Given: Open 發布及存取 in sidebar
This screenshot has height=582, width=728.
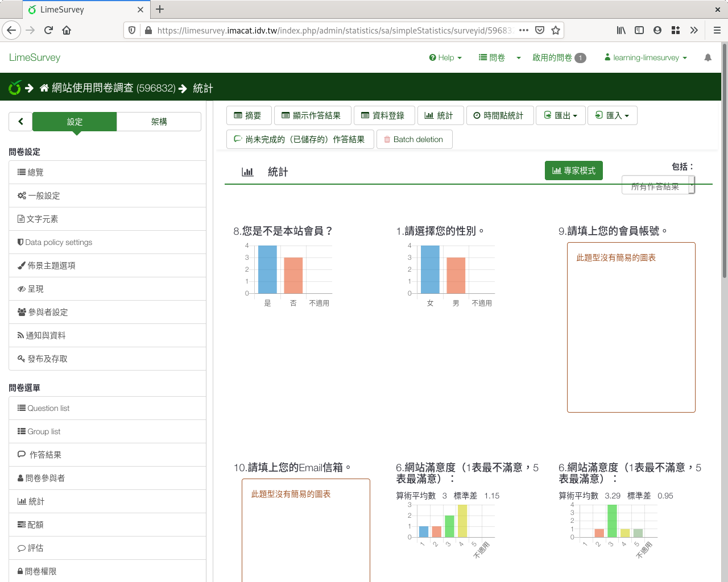Looking at the screenshot, I should point(107,359).
